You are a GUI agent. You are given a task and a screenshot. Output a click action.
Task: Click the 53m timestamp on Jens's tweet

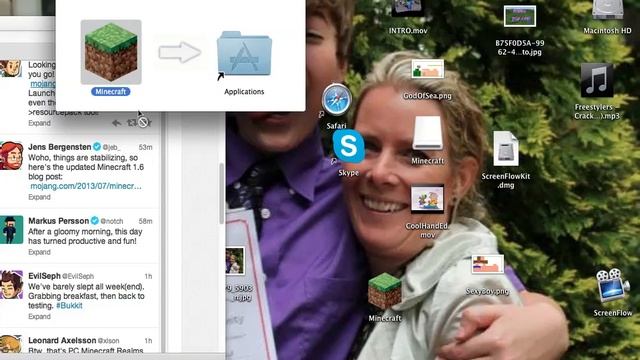pos(145,147)
